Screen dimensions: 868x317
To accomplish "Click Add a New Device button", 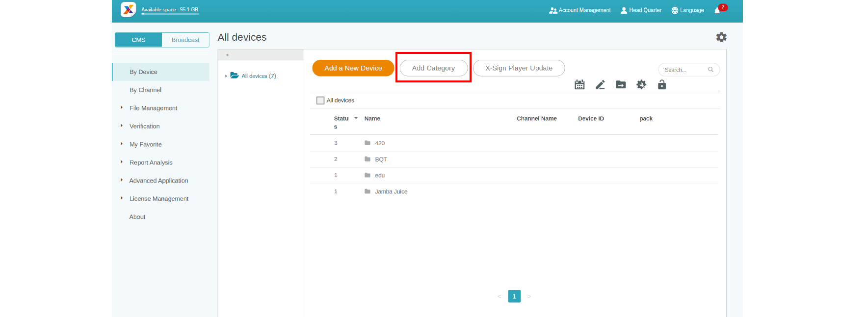I will point(353,68).
